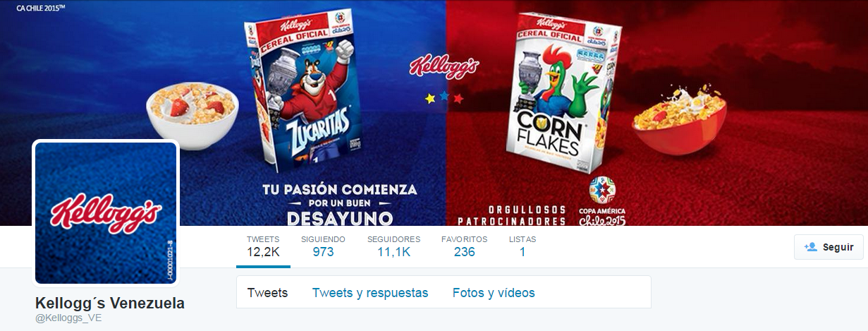
Task: Switch to Tweets y respuestas tab
Action: pos(370,293)
